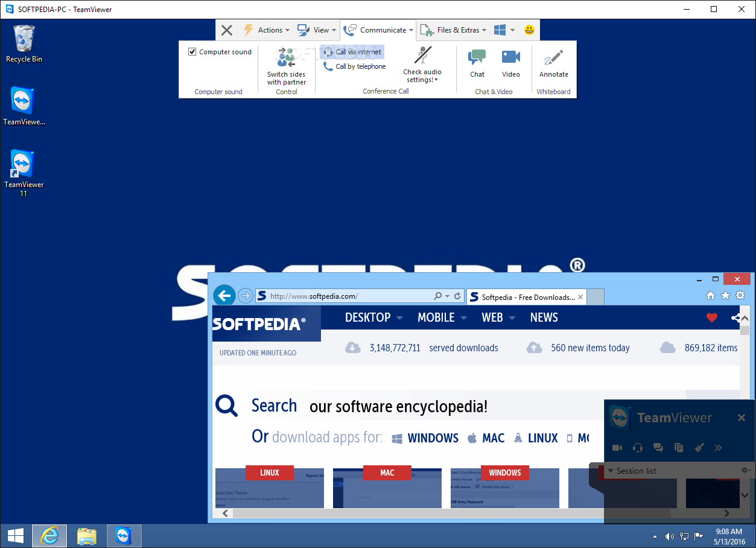The height and width of the screenshot is (548, 756).
Task: Choose Call by telephone
Action: (354, 66)
